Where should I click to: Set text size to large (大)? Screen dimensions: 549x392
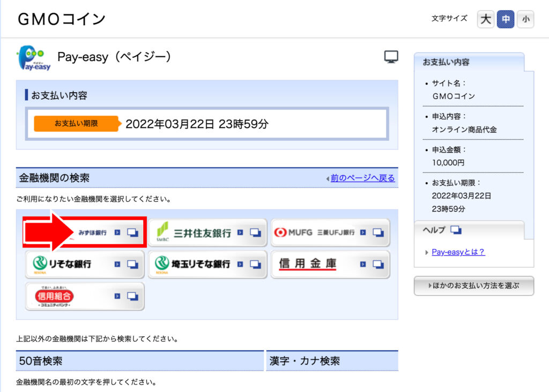[485, 19]
